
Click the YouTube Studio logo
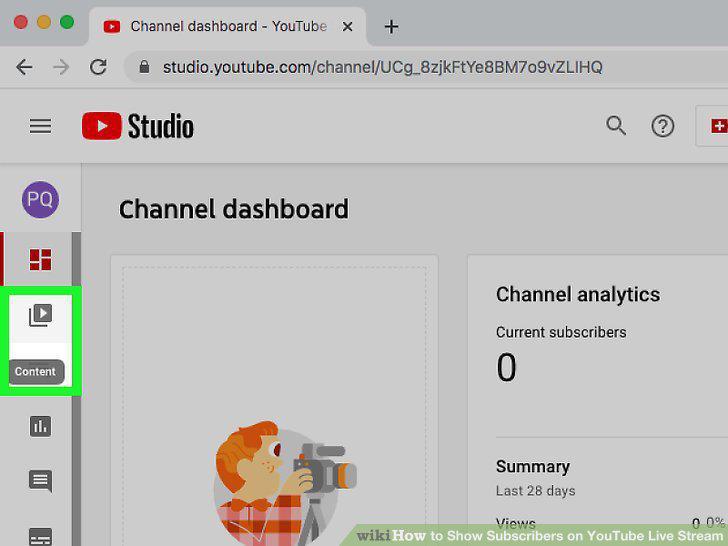point(138,126)
